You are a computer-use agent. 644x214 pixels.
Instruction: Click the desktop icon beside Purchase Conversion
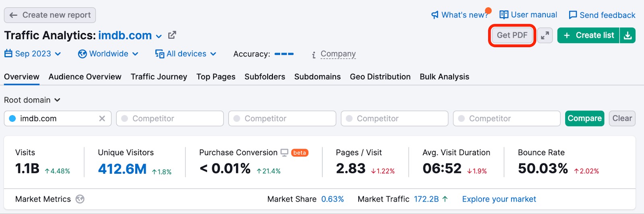point(285,153)
